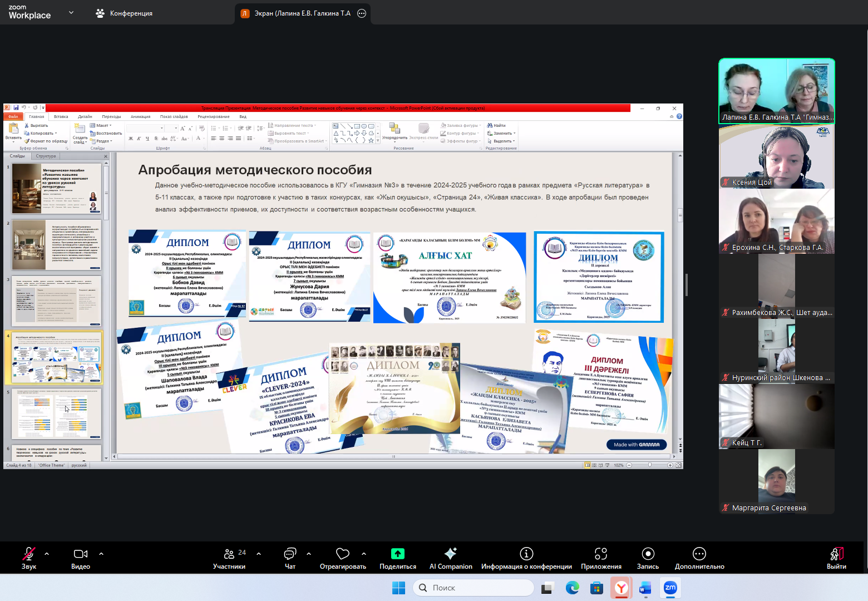Toggle the video camera on
Screen dimensions: 868x601
(81, 558)
